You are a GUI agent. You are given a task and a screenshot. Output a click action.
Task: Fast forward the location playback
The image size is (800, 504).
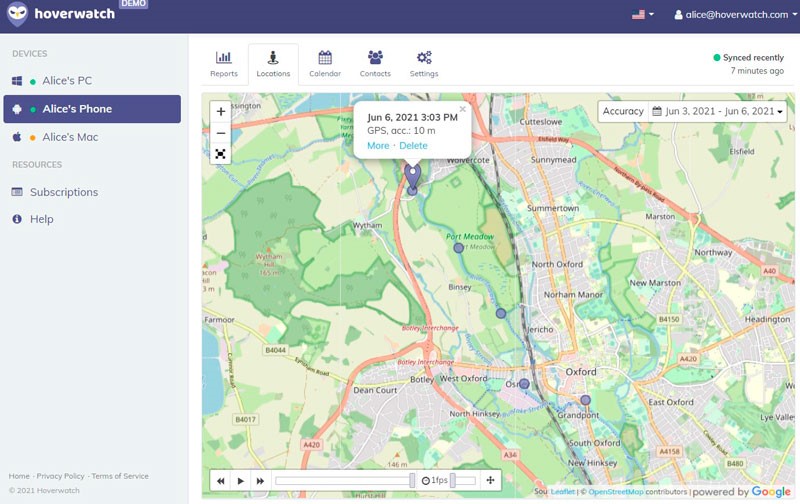(x=260, y=481)
